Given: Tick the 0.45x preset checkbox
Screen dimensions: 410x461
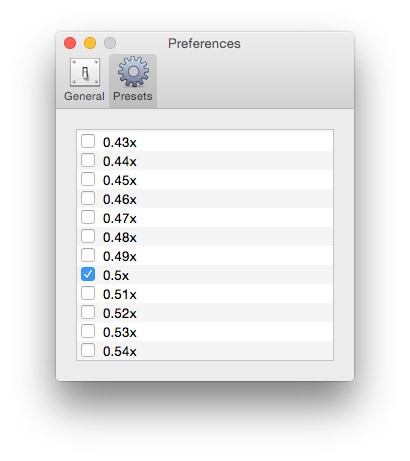Looking at the screenshot, I should (x=88, y=179).
